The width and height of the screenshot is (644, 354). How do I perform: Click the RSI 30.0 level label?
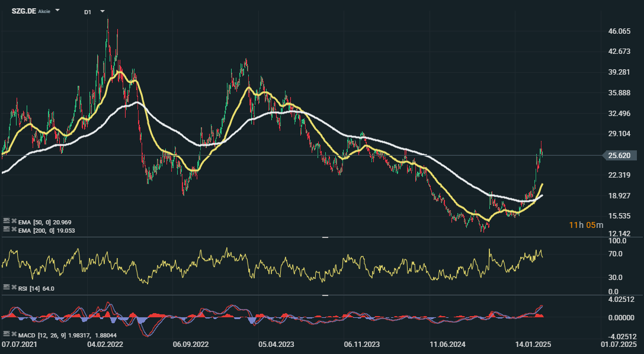(615, 278)
